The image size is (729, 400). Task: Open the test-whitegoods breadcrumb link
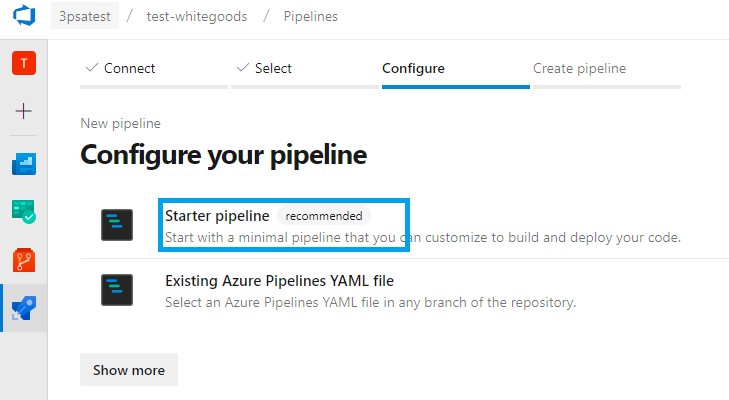[x=196, y=17]
